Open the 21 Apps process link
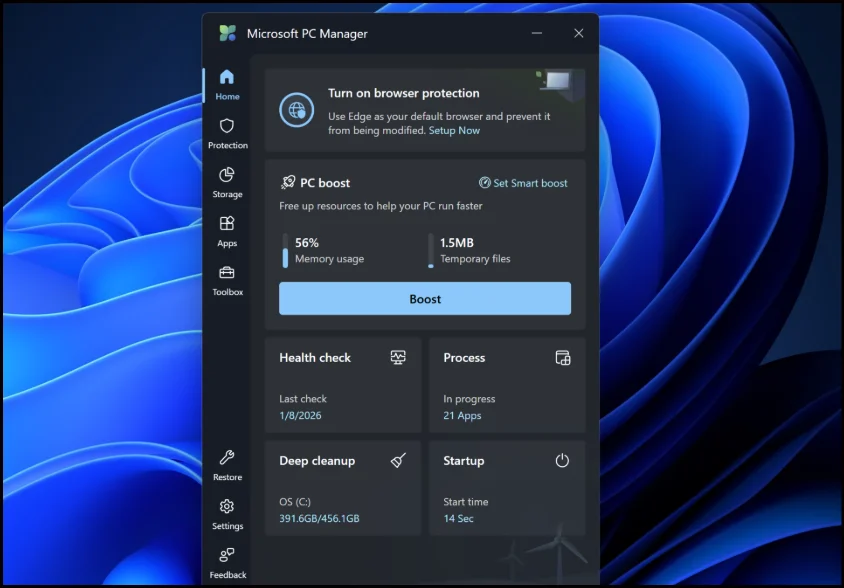Image resolution: width=844 pixels, height=588 pixels. pyautogui.click(x=462, y=415)
